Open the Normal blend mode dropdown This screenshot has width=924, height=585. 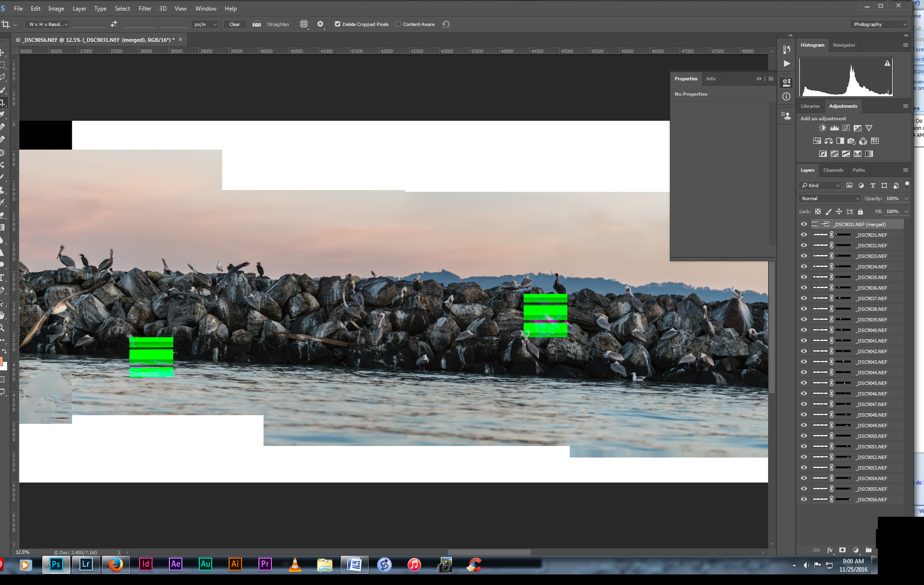point(830,198)
